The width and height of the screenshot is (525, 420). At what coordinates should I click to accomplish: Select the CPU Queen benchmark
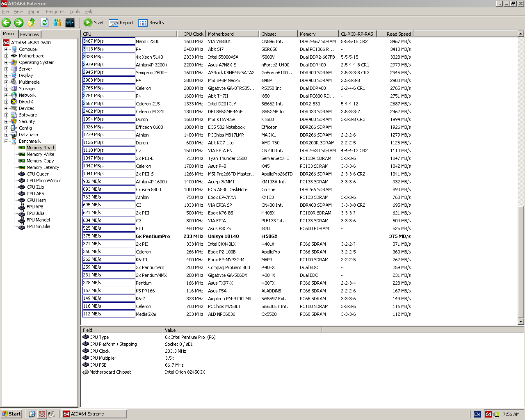[38, 174]
